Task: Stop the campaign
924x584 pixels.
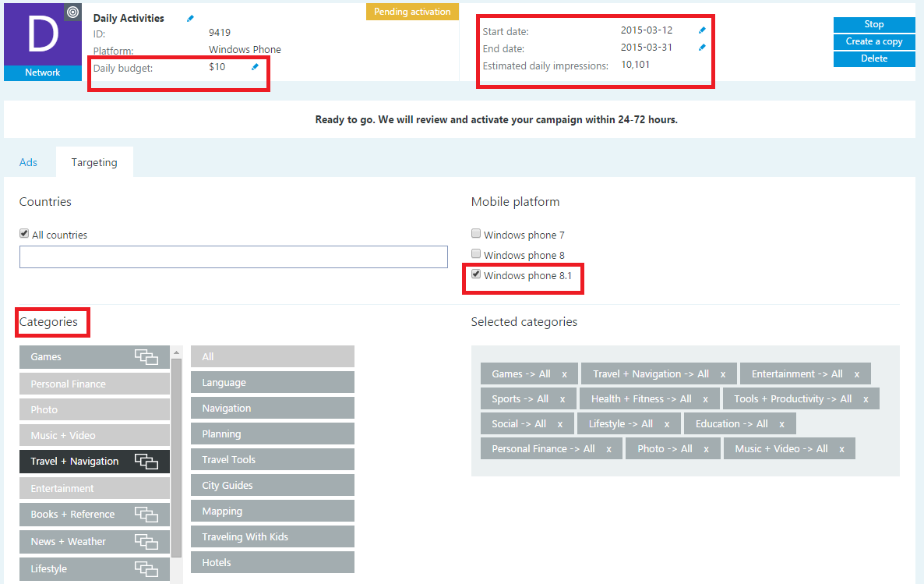Action: [x=874, y=24]
